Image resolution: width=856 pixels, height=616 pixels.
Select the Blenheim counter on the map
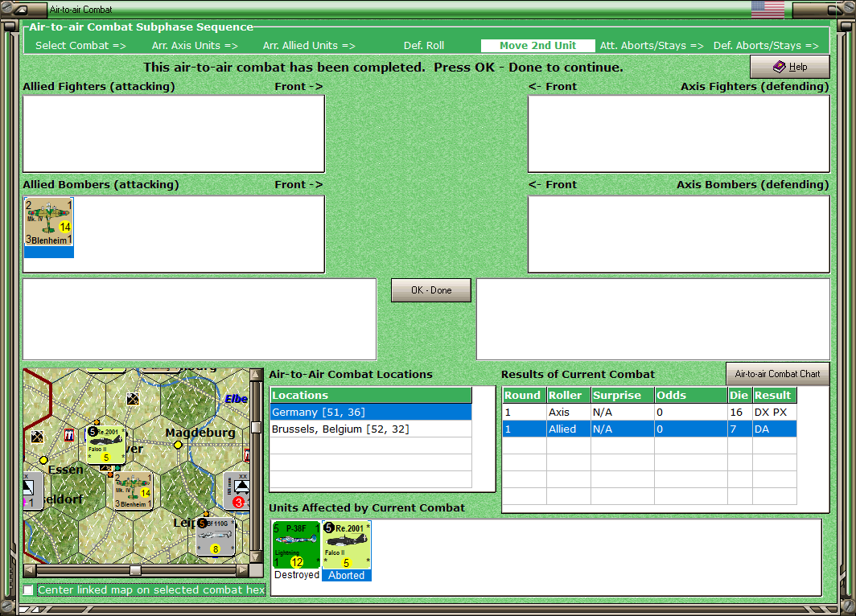[133, 491]
